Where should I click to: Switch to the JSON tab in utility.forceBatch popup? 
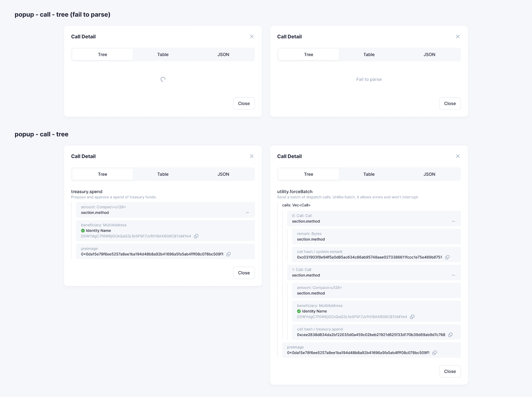coord(429,174)
